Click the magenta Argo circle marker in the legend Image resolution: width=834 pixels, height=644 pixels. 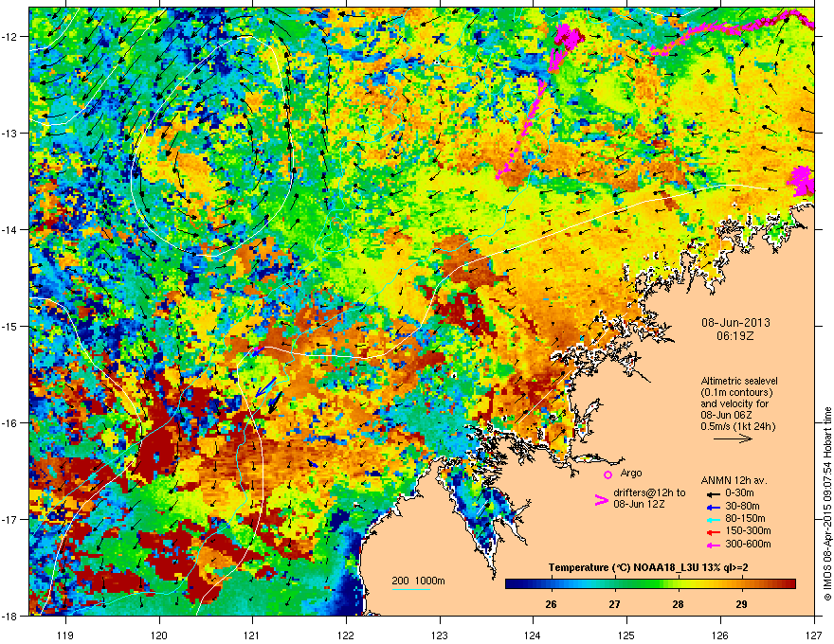click(x=607, y=474)
